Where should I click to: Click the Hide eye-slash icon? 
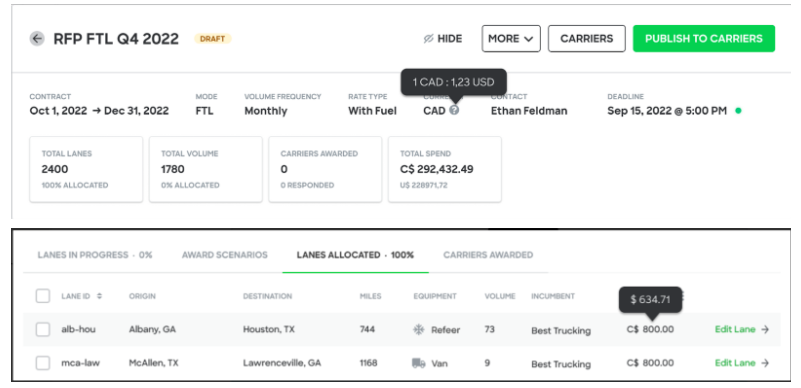[x=429, y=39]
